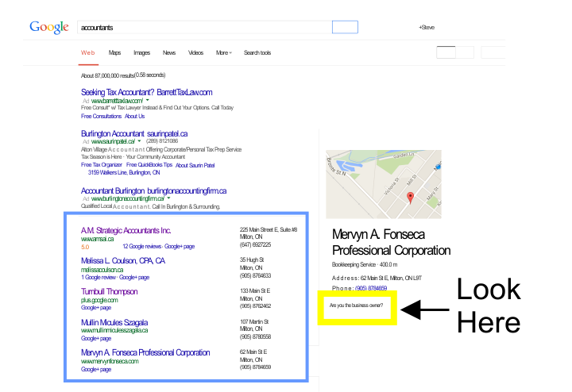Open 12 Google reviews link
The height and width of the screenshot is (392, 572).
point(142,247)
